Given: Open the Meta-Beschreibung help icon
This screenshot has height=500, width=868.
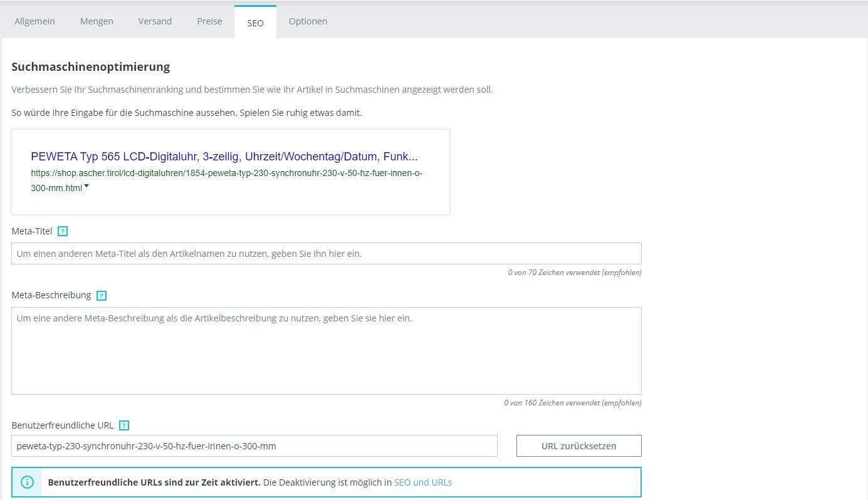Looking at the screenshot, I should [102, 296].
